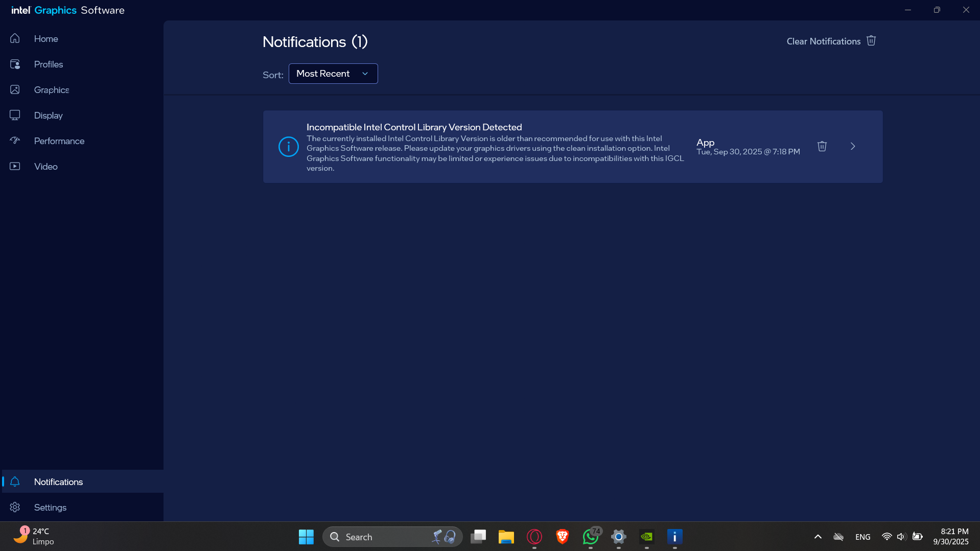The image size is (980, 551).
Task: Click the volume speaker tray icon
Action: [901, 537]
